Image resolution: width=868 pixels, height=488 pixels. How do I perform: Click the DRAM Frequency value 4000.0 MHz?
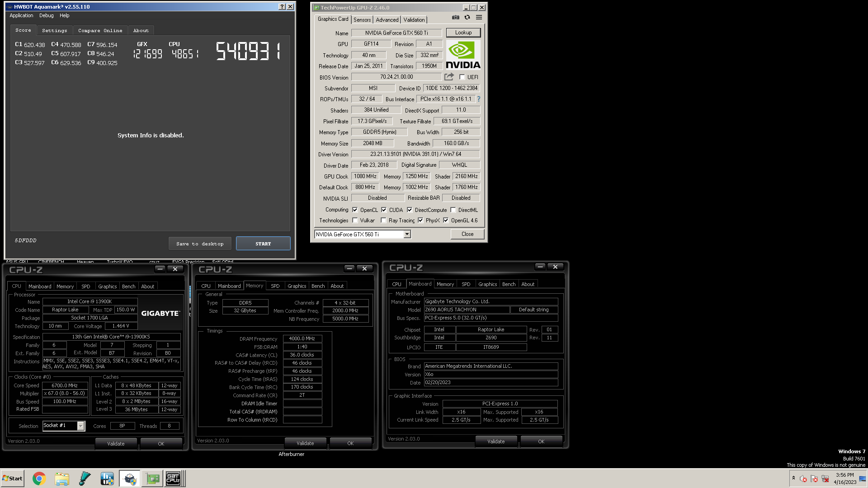tap(302, 338)
